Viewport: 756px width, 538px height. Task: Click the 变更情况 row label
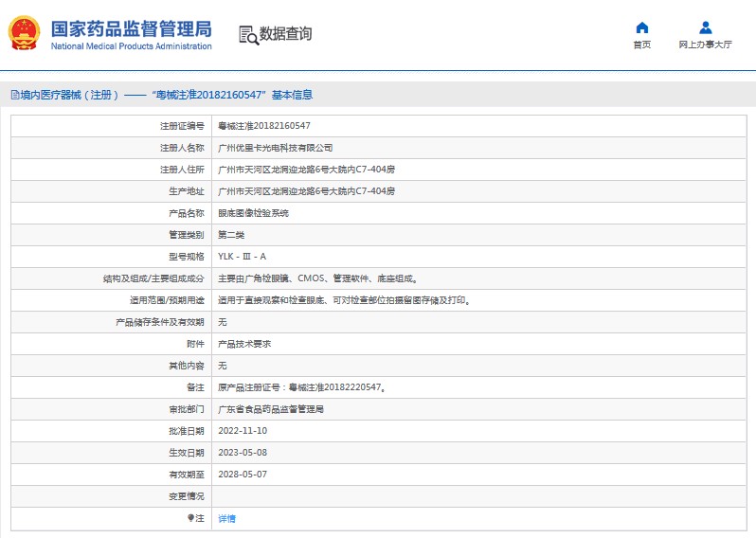coord(187,496)
